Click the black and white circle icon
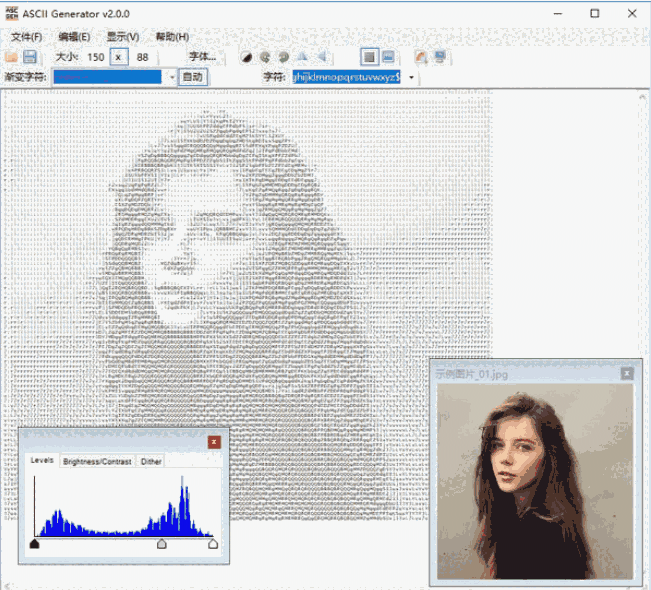Viewport: 651px width, 590px height. [x=247, y=57]
